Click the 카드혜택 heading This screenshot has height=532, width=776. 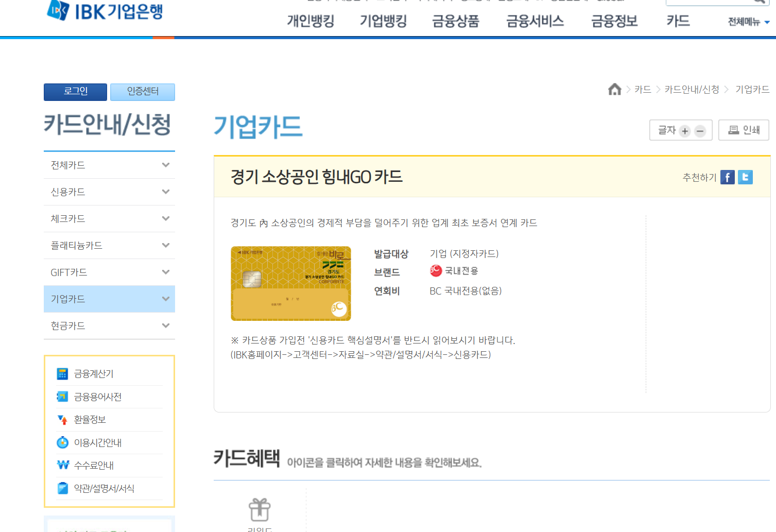[x=247, y=458]
